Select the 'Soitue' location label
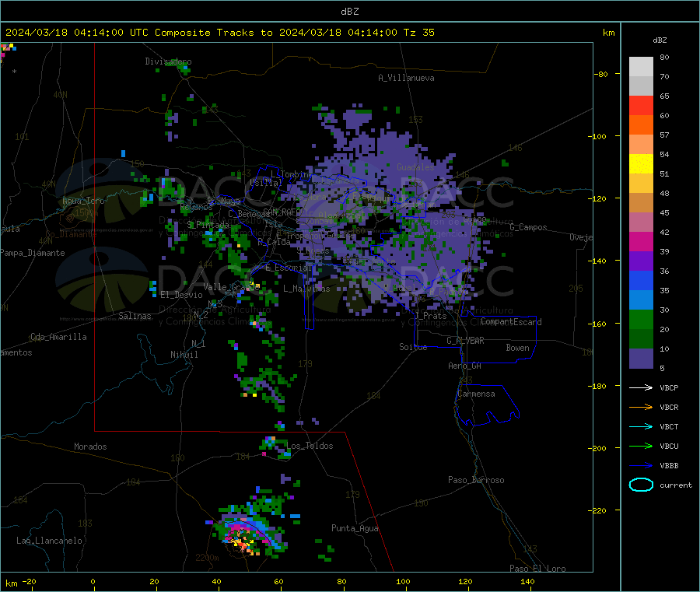 [x=413, y=347]
